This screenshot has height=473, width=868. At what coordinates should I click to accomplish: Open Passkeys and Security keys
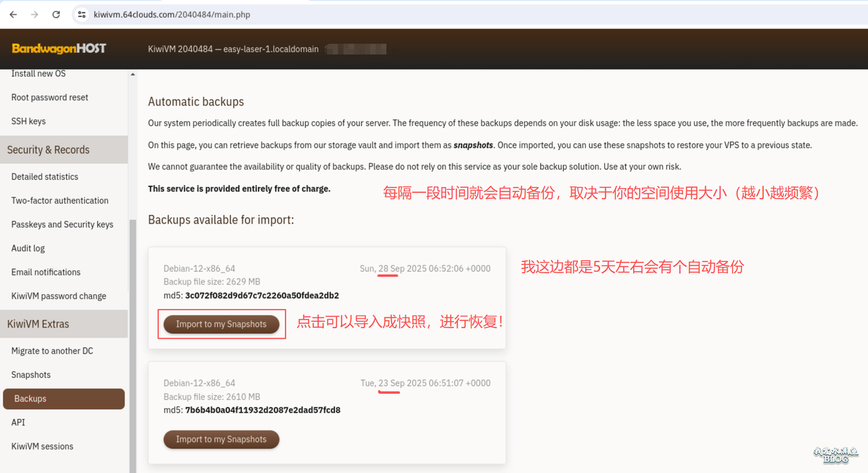[x=62, y=224]
